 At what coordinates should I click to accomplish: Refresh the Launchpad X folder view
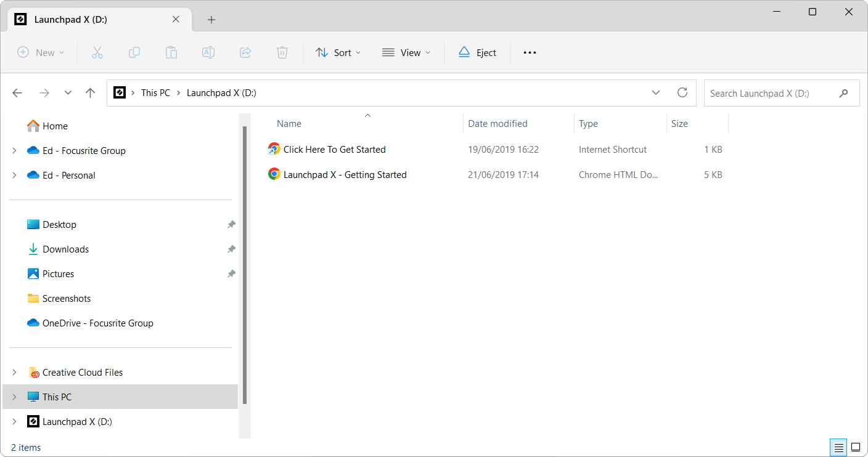(682, 93)
